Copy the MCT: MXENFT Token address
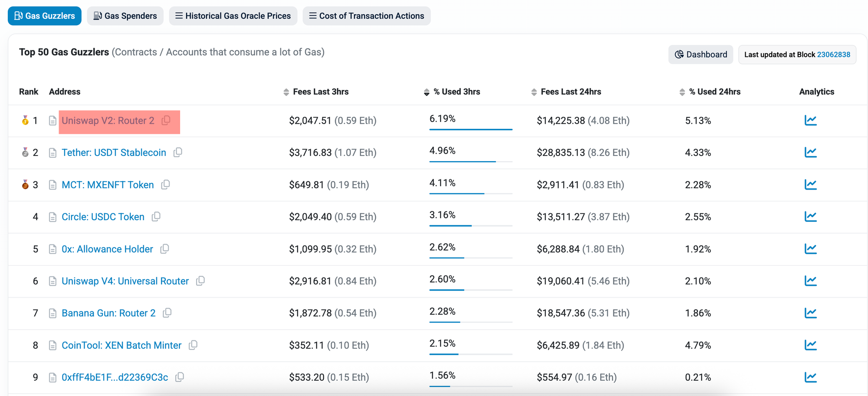This screenshot has height=396, width=868. [x=165, y=185]
